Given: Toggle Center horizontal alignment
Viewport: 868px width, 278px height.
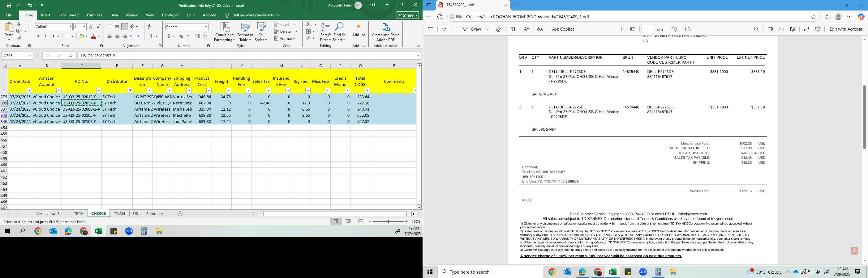Looking at the screenshot, I should click(117, 36).
